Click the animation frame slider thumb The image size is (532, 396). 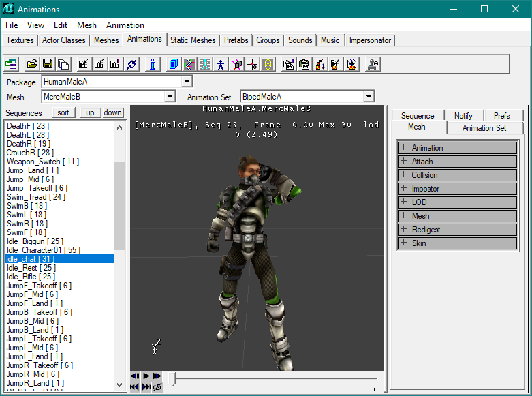pos(172,380)
